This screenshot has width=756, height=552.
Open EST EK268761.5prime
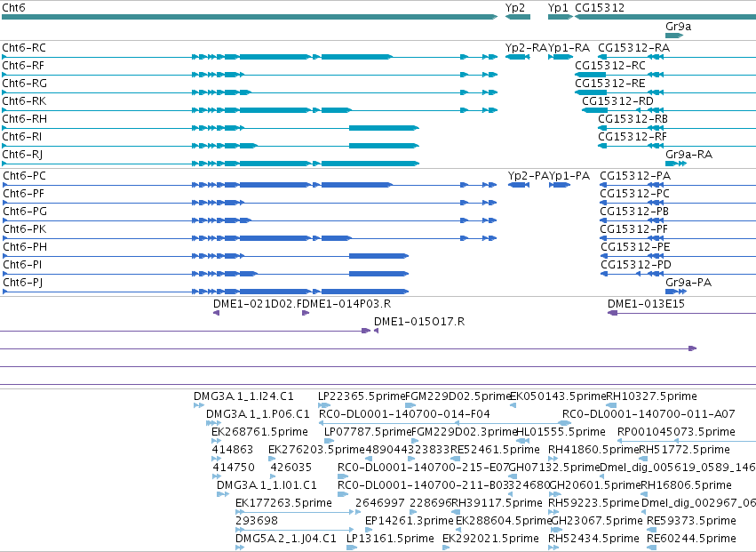tap(259, 432)
